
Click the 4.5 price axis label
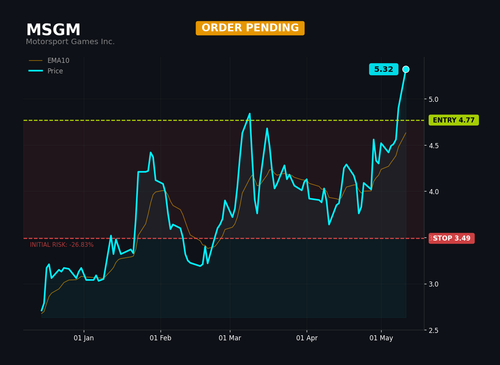click(x=434, y=146)
